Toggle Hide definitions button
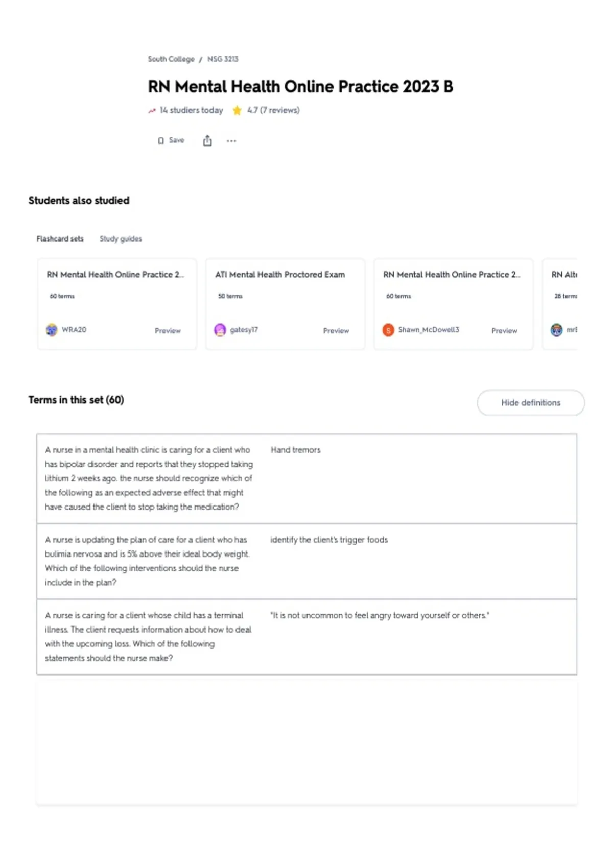The height and width of the screenshot is (868, 613). [x=531, y=403]
